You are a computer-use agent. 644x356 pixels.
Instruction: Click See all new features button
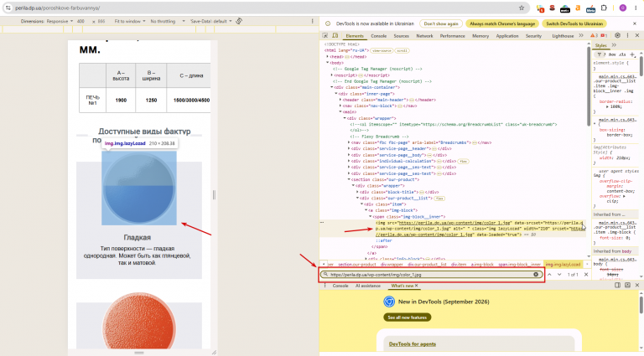(x=407, y=317)
